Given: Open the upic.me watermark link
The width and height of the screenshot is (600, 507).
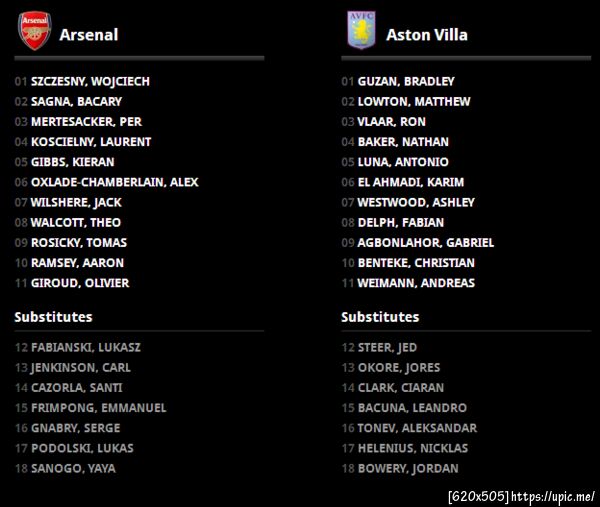Looking at the screenshot, I should pyautogui.click(x=557, y=496).
